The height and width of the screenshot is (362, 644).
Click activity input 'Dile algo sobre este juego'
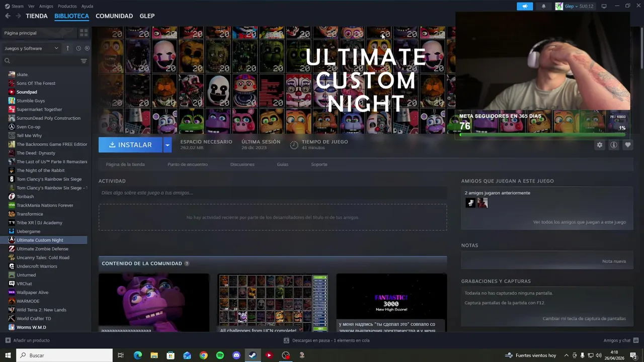pos(273,193)
